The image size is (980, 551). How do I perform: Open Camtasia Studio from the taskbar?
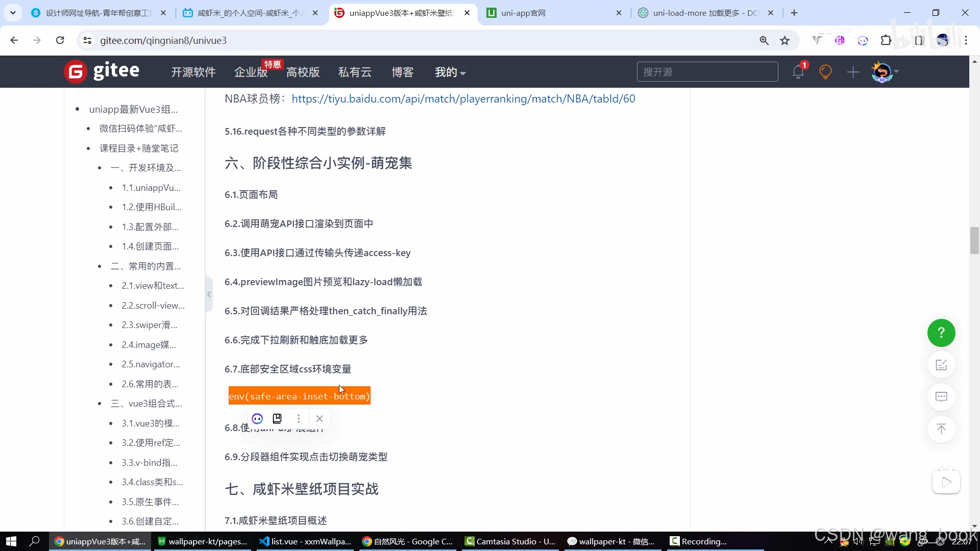pyautogui.click(x=510, y=541)
